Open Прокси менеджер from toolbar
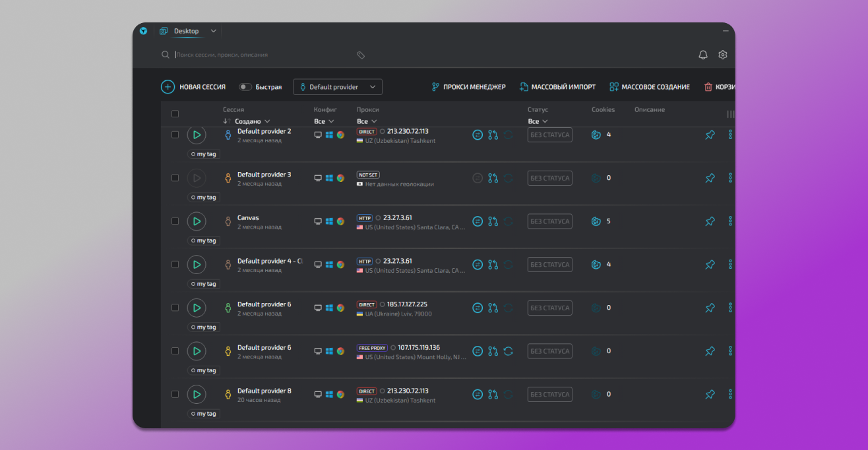This screenshot has width=868, height=450. 468,87
